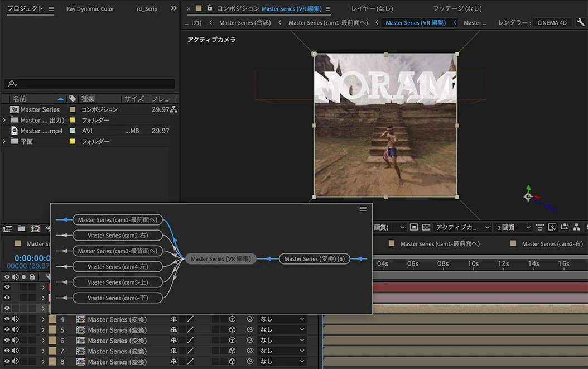Click the interpret footage icon in Project panel
The image size is (588, 369).
pyautogui.click(x=7, y=228)
